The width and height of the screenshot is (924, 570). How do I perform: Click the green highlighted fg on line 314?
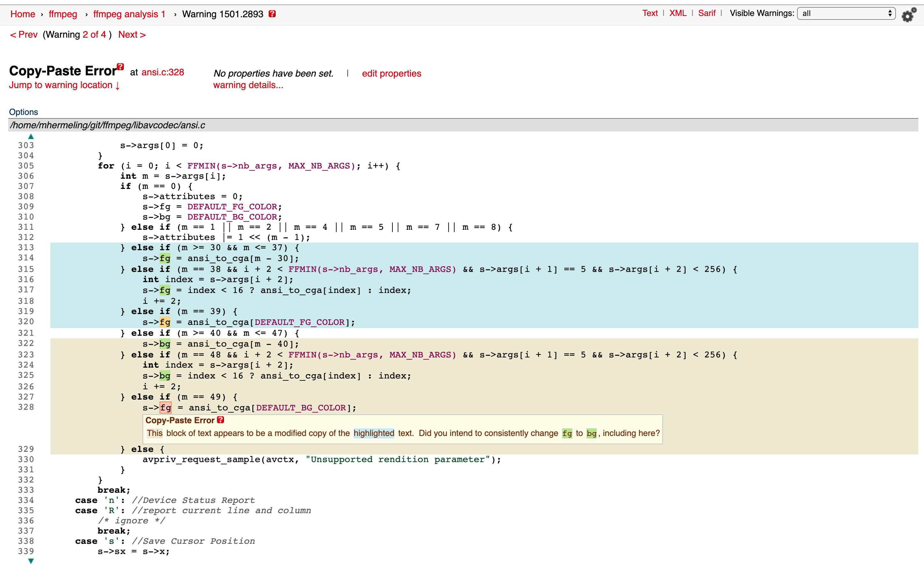click(165, 258)
